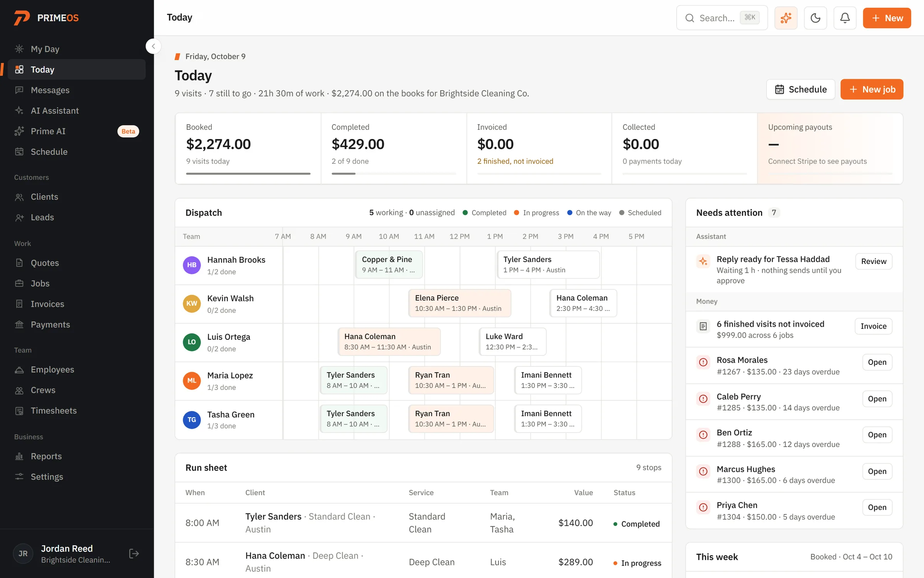This screenshot has height=578, width=924.
Task: Toggle dark mode with the moon icon
Action: 815,18
